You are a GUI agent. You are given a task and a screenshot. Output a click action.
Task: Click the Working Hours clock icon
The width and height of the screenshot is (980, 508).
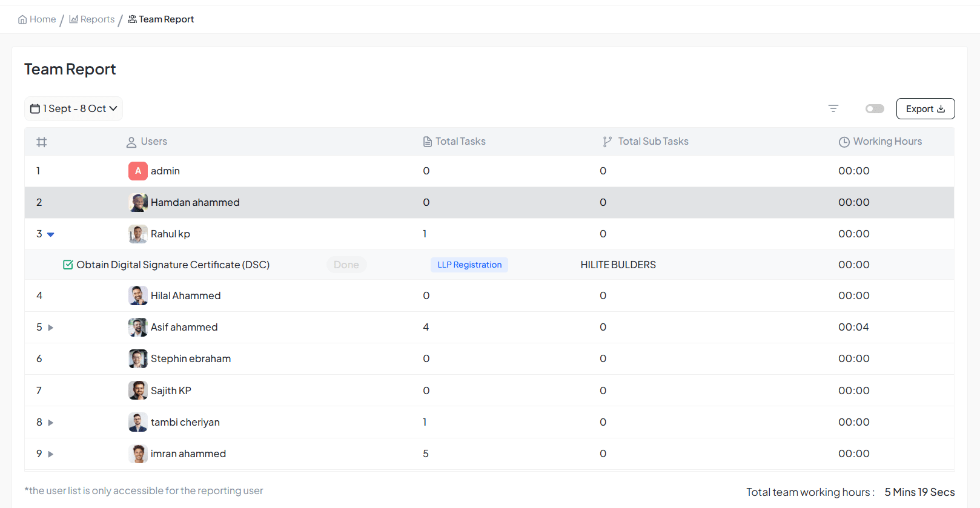(844, 142)
